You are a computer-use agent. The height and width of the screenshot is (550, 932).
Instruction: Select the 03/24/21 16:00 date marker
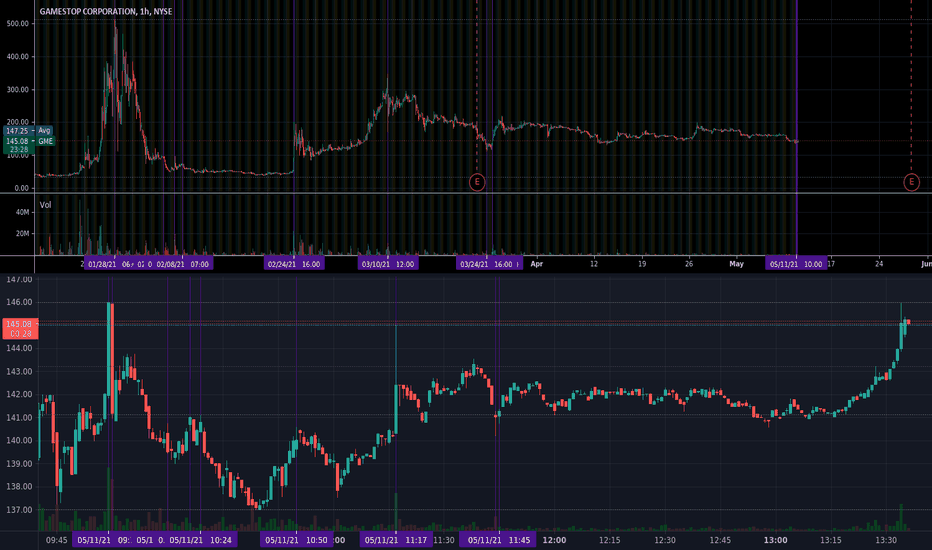(490, 264)
